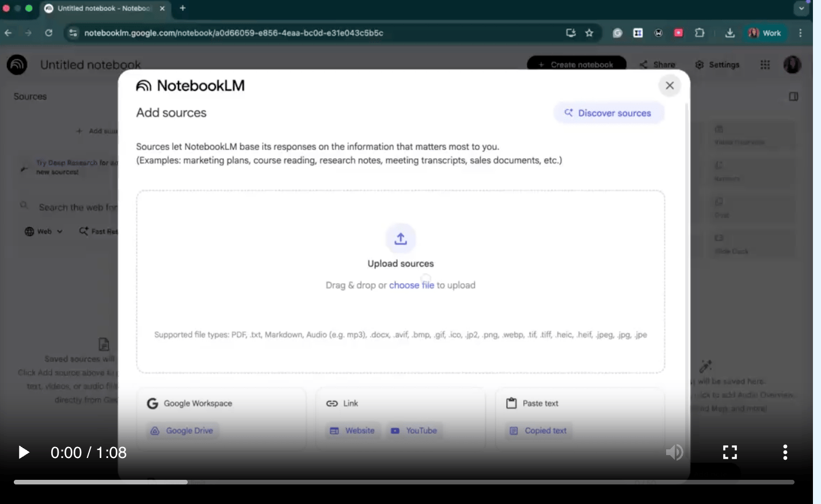This screenshot has height=504, width=821.
Task: Play the video
Action: (x=24, y=452)
